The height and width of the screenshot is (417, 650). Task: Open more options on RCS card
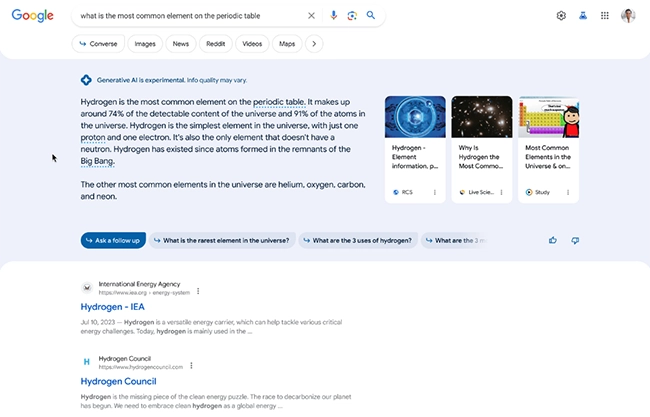[x=435, y=192]
